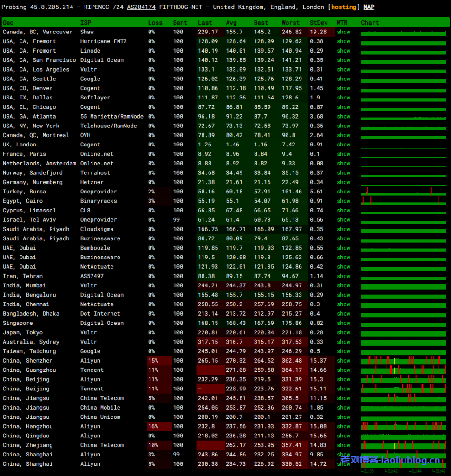This screenshot has height=476, width=451.
Task: Show MTR for Canada Vancouver Shaw
Action: click(343, 32)
